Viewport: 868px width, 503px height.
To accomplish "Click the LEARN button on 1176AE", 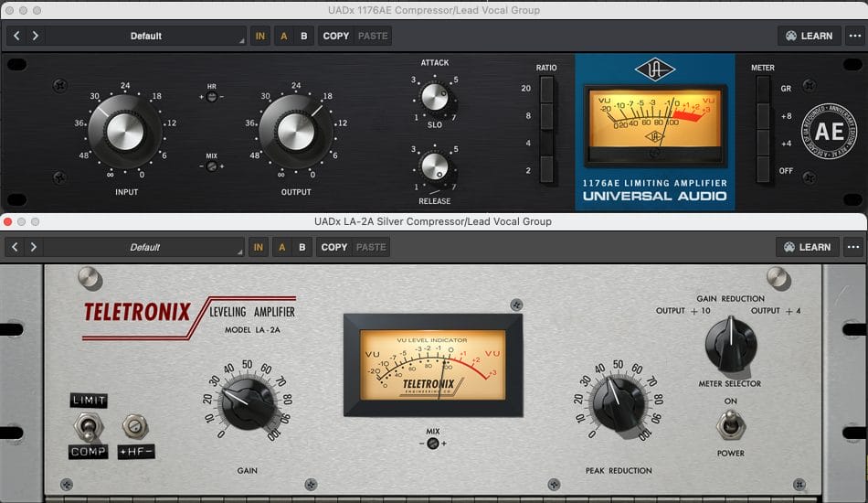I will (809, 36).
